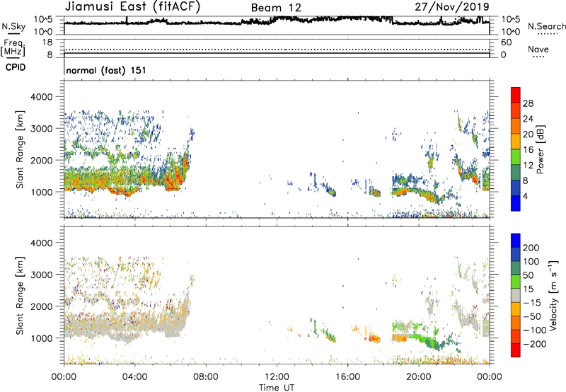
Task: Click the '00:00' tick at the axis start
Action: 64,376
